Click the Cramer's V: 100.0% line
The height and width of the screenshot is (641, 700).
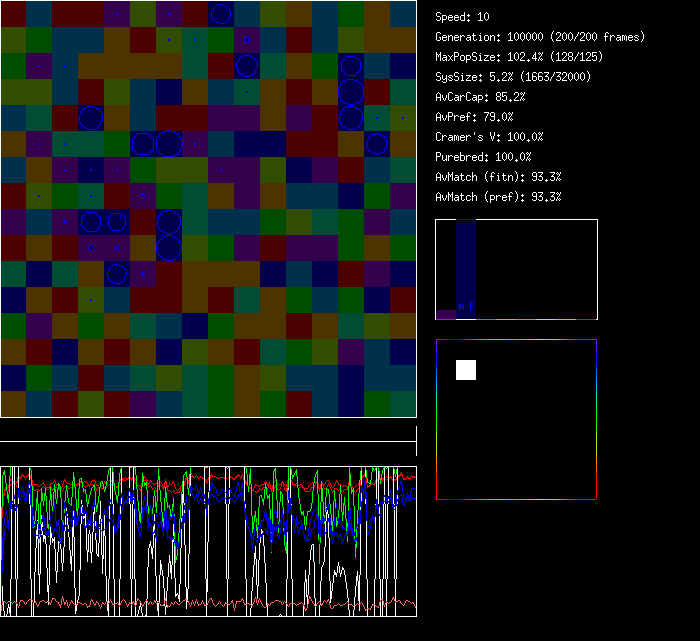[490, 137]
